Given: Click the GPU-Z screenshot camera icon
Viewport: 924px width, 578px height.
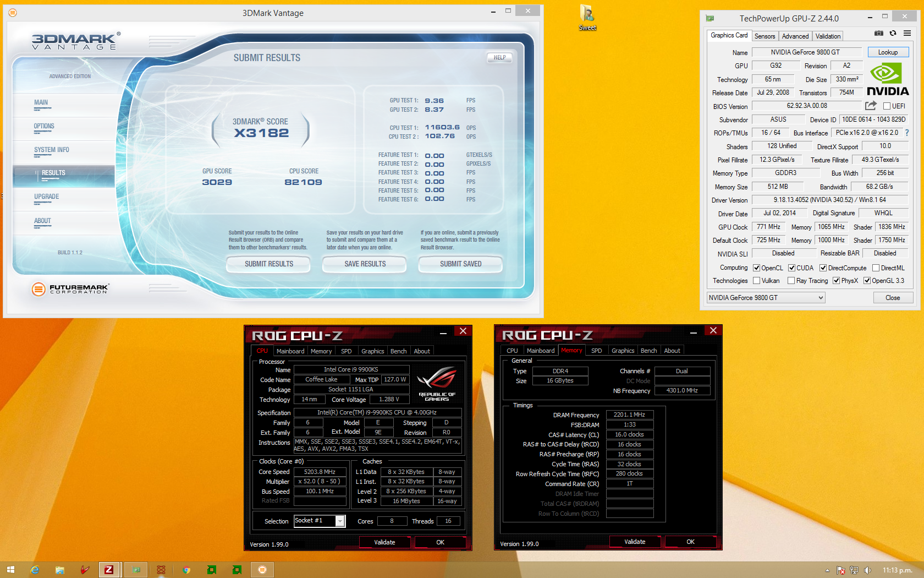Looking at the screenshot, I should click(x=879, y=34).
